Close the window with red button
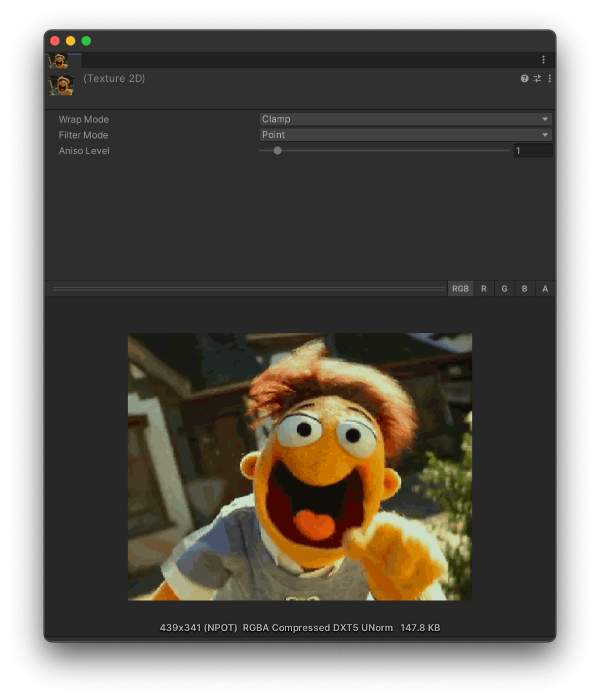 coord(55,41)
